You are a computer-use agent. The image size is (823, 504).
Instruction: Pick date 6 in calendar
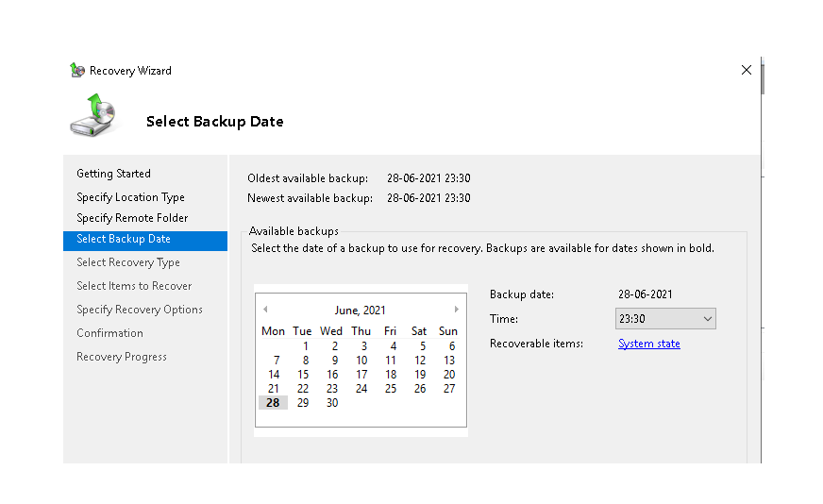click(452, 346)
